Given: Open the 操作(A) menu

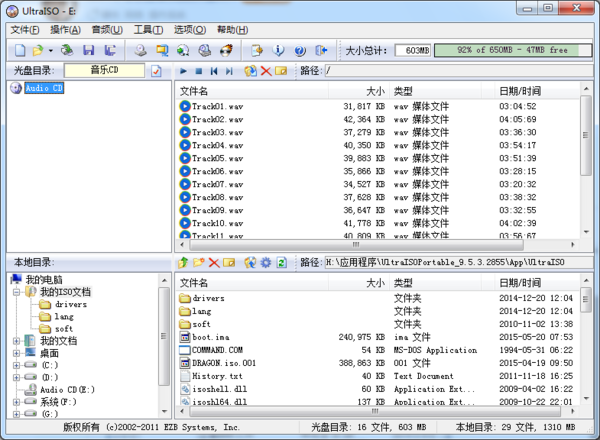Looking at the screenshot, I should pyautogui.click(x=65, y=30).
